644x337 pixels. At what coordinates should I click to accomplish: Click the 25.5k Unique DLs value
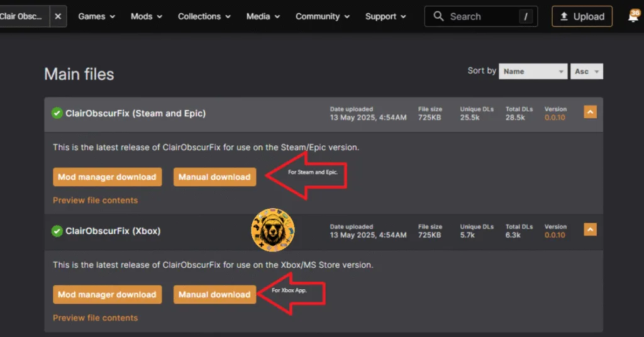coord(469,118)
